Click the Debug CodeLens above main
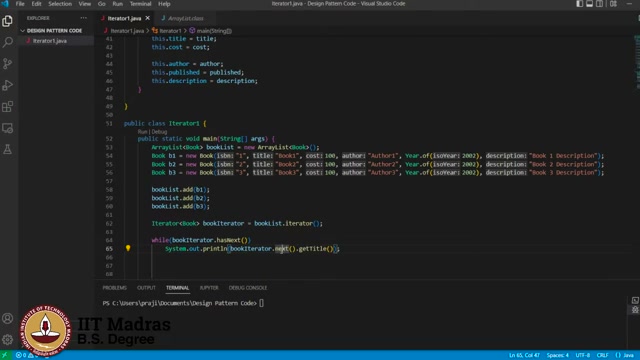The height and width of the screenshot is (360, 640). point(159,131)
